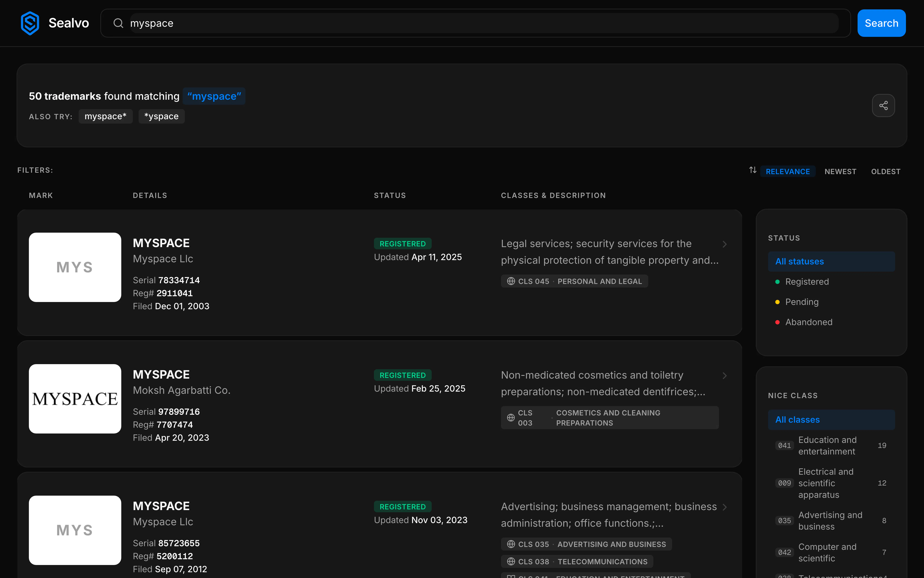Click Registered badge updated Nov 03, 2023
Image resolution: width=924 pixels, height=578 pixels.
(x=402, y=507)
